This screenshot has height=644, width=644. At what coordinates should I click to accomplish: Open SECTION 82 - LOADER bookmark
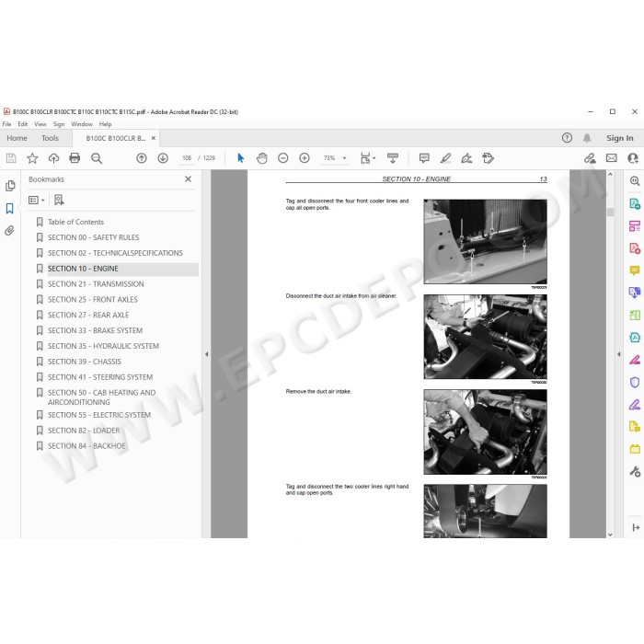(84, 431)
